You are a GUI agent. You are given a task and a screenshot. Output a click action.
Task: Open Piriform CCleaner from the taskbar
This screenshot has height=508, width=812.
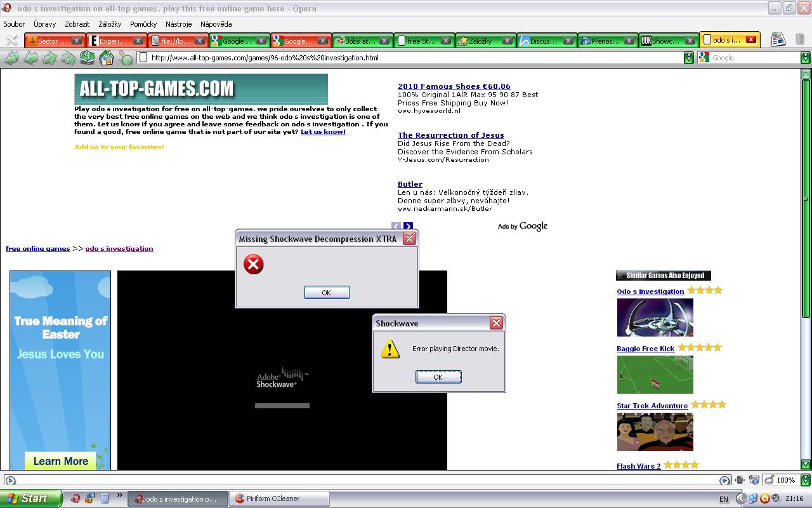(x=273, y=498)
